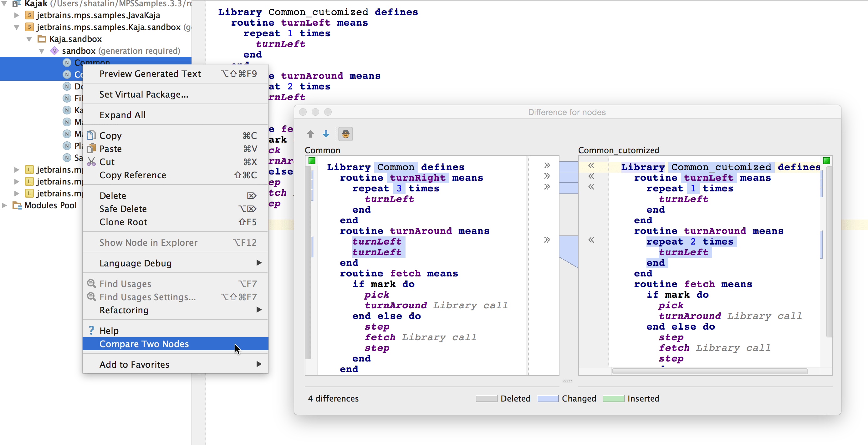Select Compare Two Nodes from the menu
868x445 pixels.
click(x=144, y=344)
